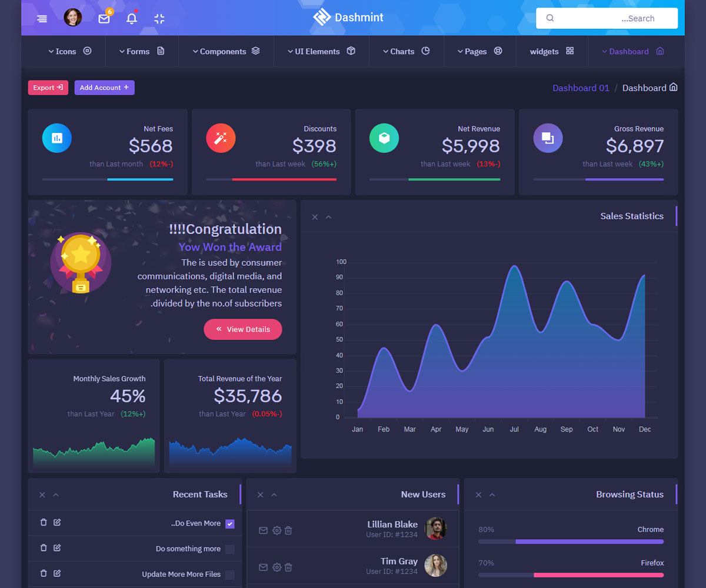Collapse the Sales Statistics panel
The width and height of the screenshot is (706, 588).
[329, 217]
